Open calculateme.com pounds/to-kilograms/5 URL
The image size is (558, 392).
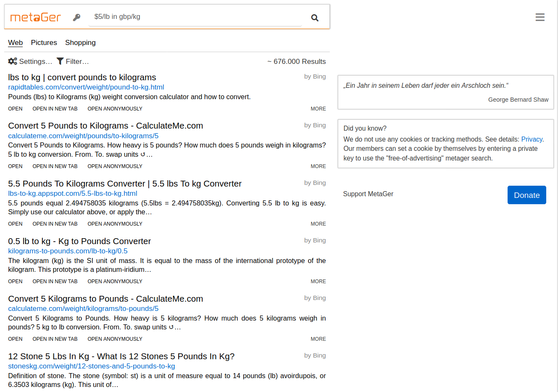click(83, 136)
